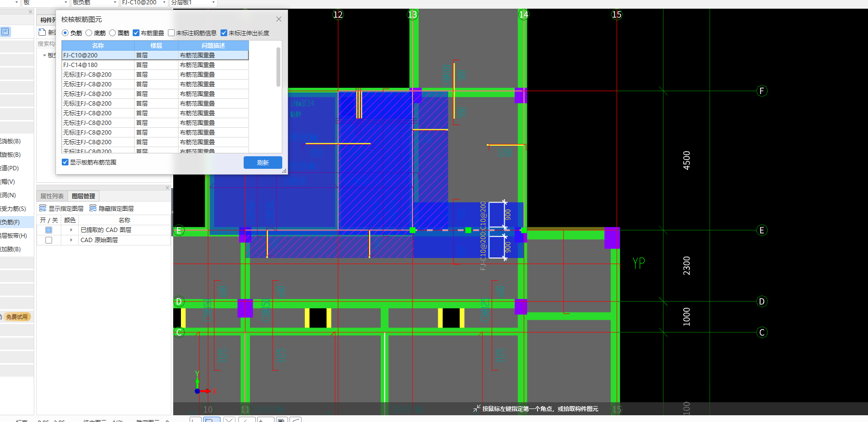Select the first 无标注FJ-C8@200 row
This screenshot has height=422, width=868.
tap(155, 75)
